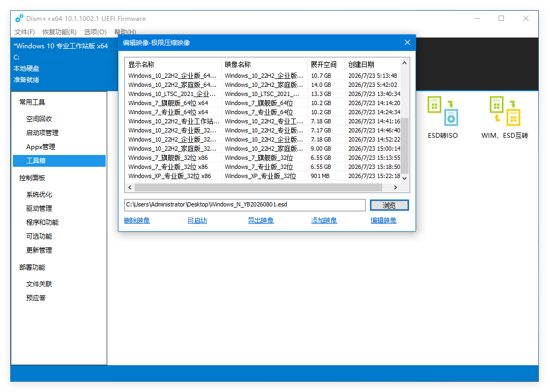Select row Windows_10_22H2_企业版_64 created 5:13:48
This screenshot has width=549, height=392.
point(263,76)
